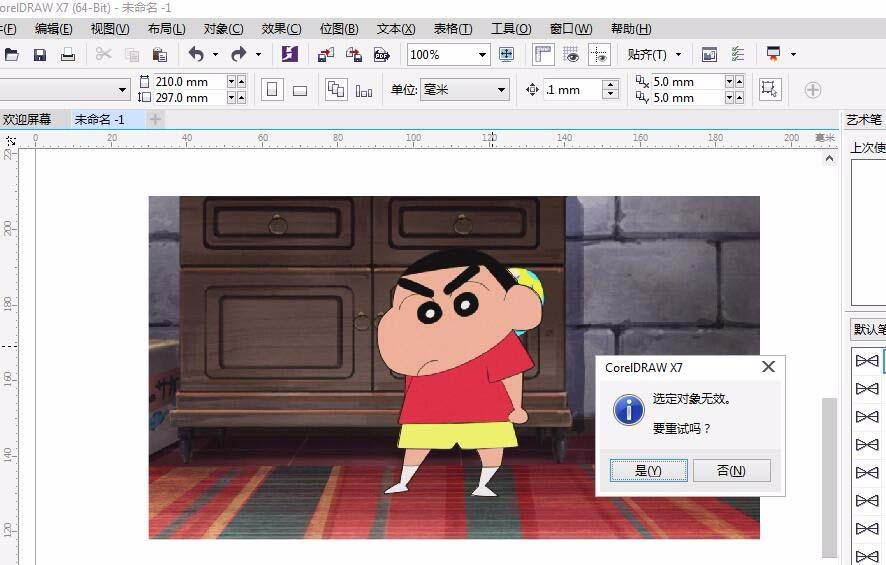Toggle the show rulers button
886x565 pixels.
[542, 54]
